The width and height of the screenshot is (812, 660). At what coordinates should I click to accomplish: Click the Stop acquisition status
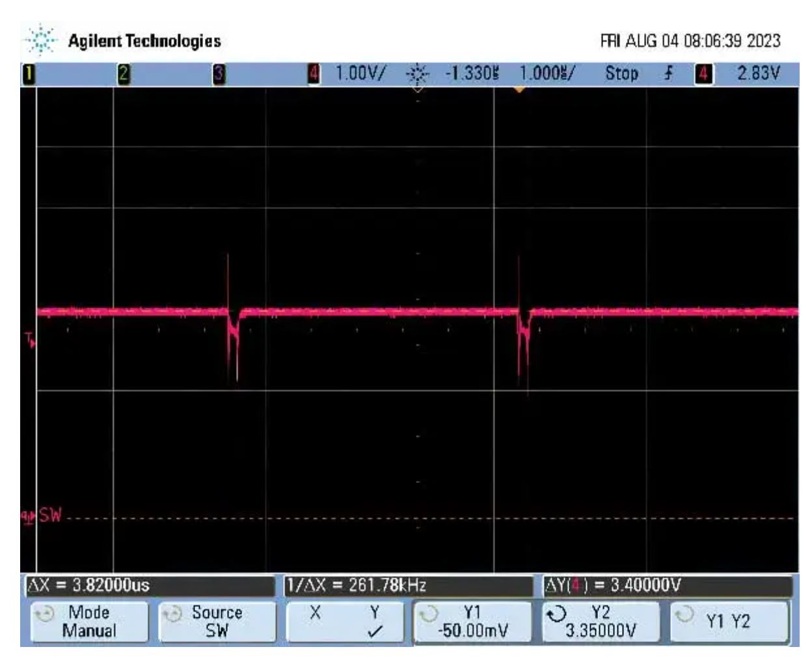[x=621, y=74]
